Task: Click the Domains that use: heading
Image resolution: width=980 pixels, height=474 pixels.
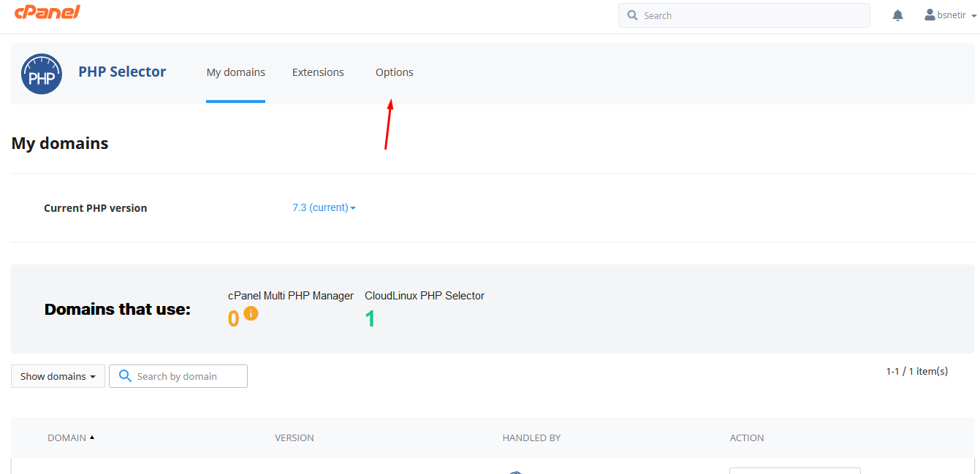Action: click(x=118, y=309)
